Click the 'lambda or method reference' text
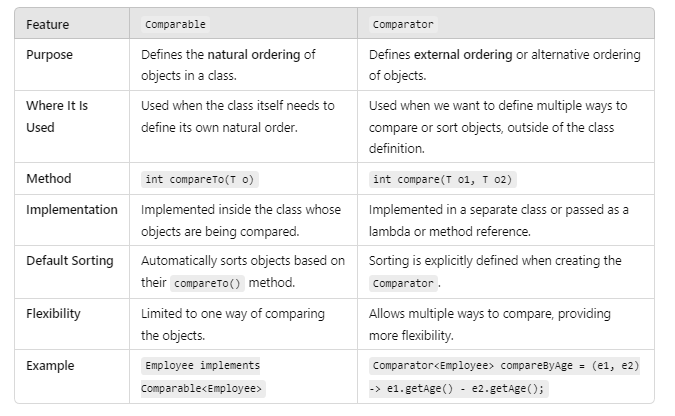The height and width of the screenshot is (416, 675). click(x=449, y=232)
